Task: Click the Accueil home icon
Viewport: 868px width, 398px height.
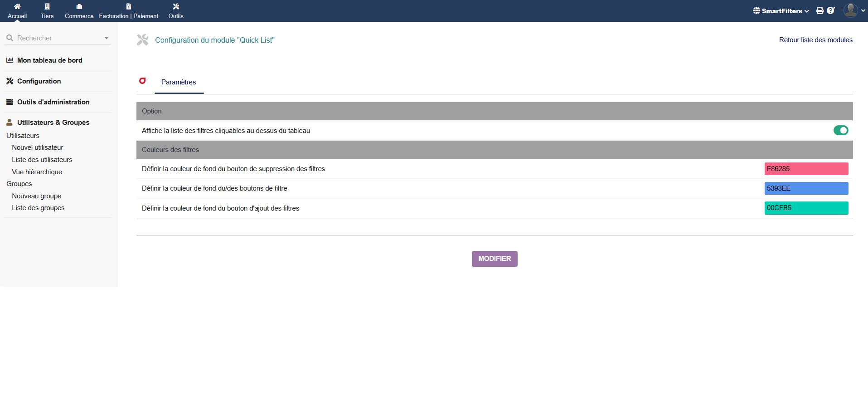Action: point(17,6)
